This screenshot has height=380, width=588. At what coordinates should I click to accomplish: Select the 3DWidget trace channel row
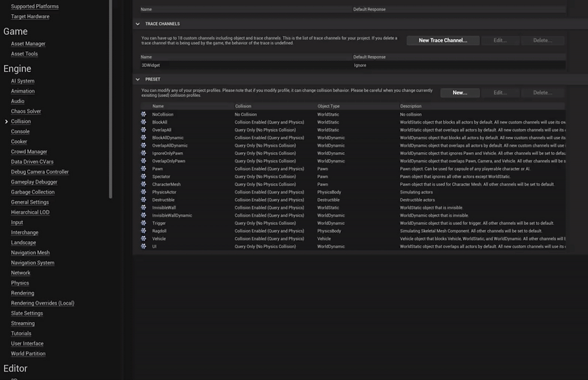353,65
